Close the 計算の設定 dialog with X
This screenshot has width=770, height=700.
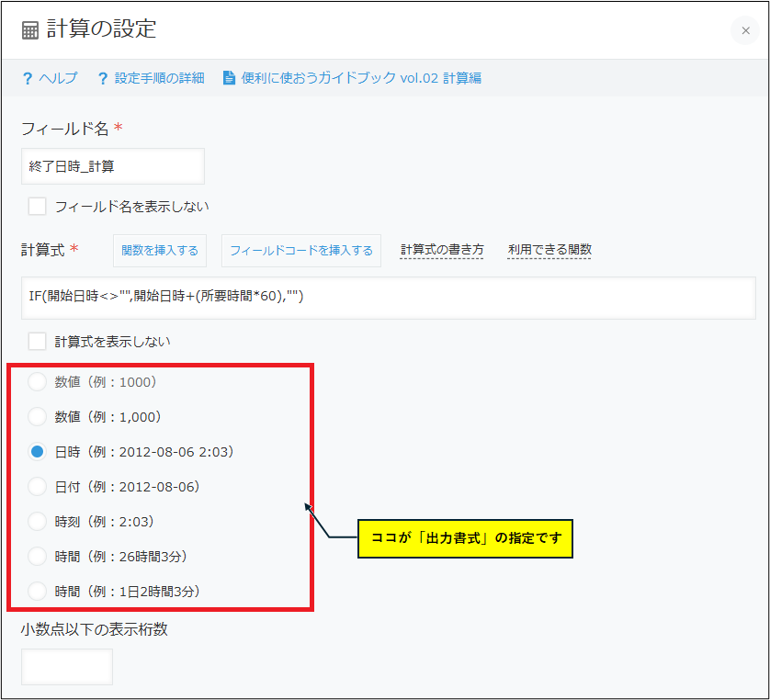pos(745,30)
